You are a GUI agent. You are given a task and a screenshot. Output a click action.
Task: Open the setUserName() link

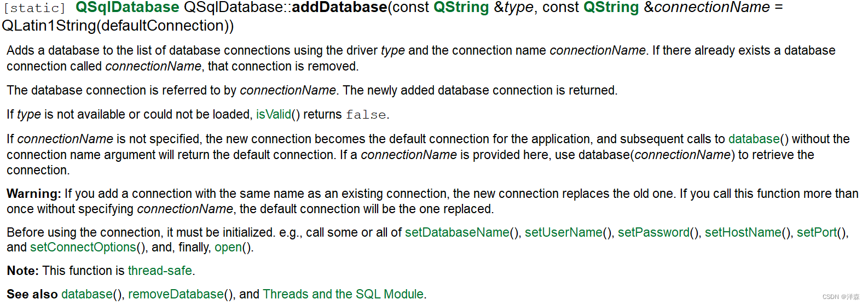(x=563, y=233)
